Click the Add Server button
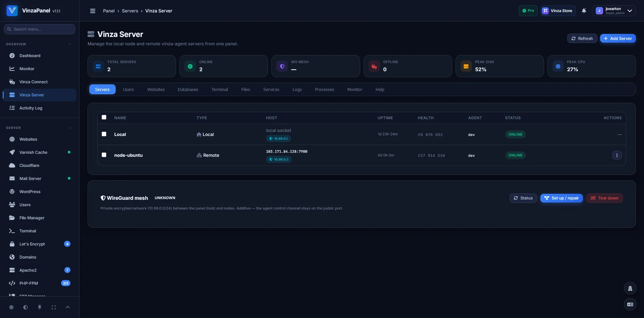 click(x=618, y=38)
